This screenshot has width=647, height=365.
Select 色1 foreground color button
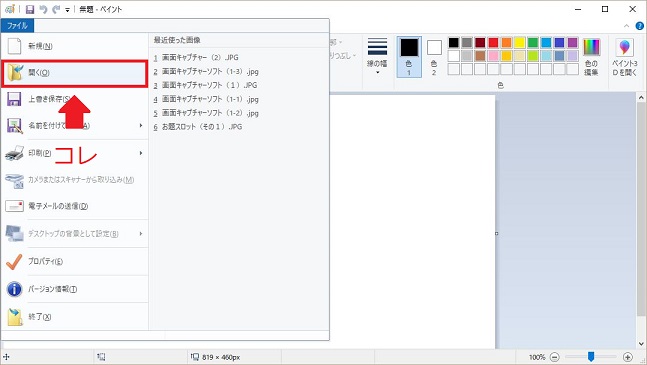(x=409, y=57)
